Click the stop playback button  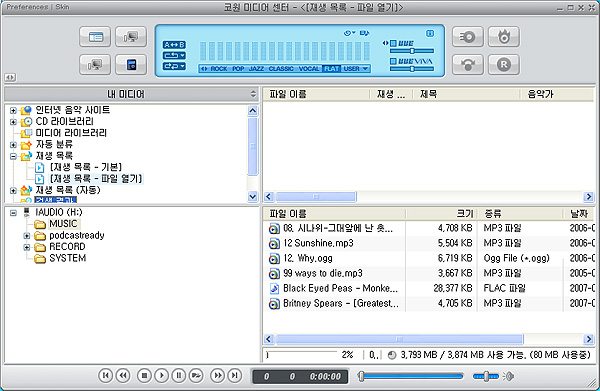click(144, 376)
